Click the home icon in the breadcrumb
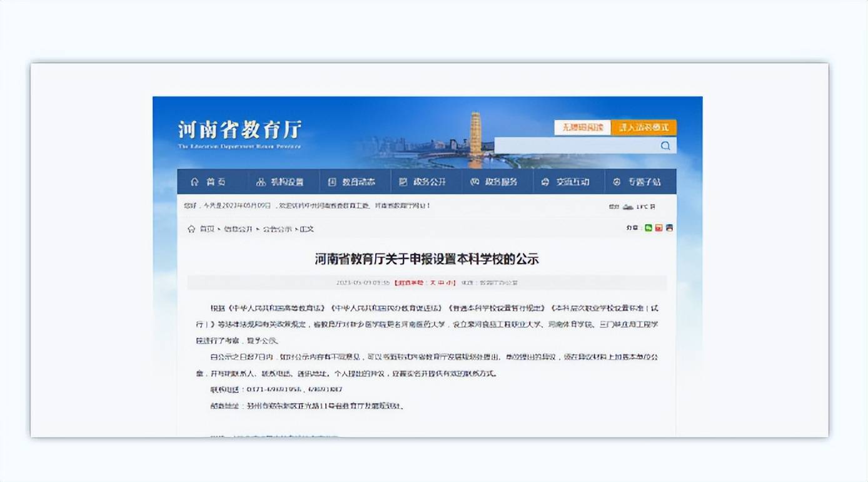The height and width of the screenshot is (482, 868). pyautogui.click(x=191, y=229)
